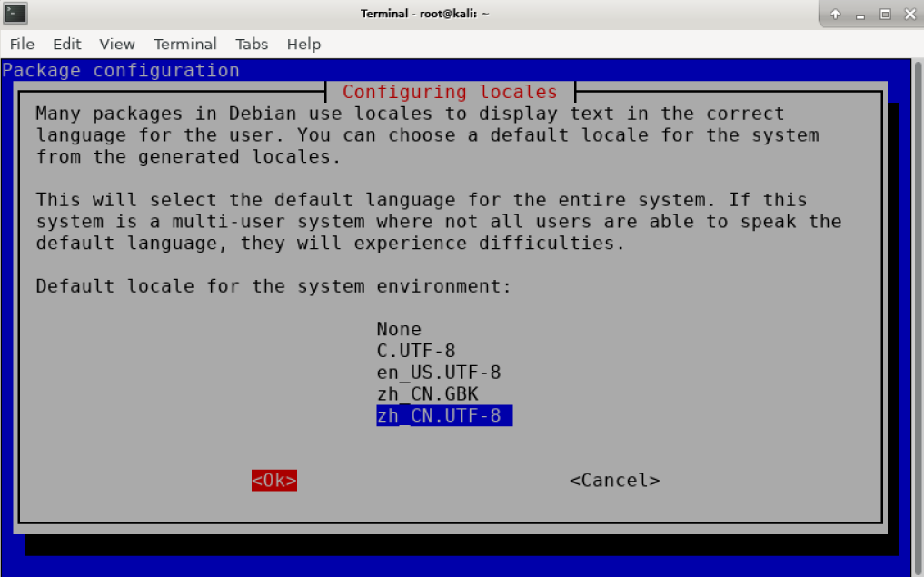The image size is (924, 577).
Task: Choose the C.UTF-8 locale option
Action: [416, 351]
